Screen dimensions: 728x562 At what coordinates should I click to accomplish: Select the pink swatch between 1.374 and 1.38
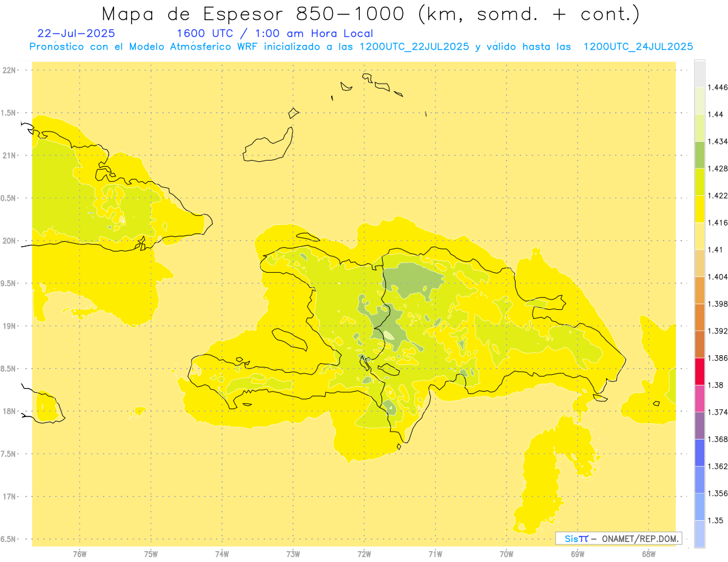coord(699,398)
